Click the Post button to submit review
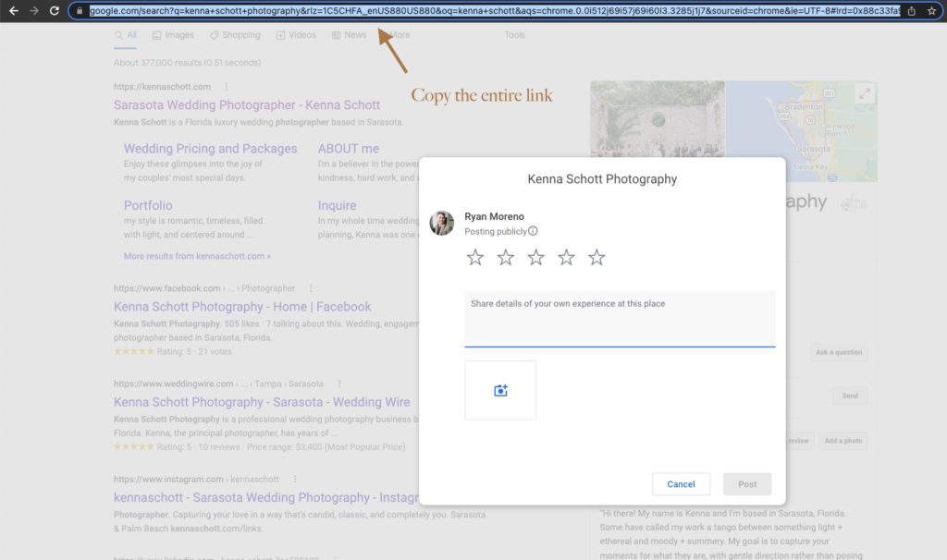Viewport: 947px width, 560px height. click(746, 483)
